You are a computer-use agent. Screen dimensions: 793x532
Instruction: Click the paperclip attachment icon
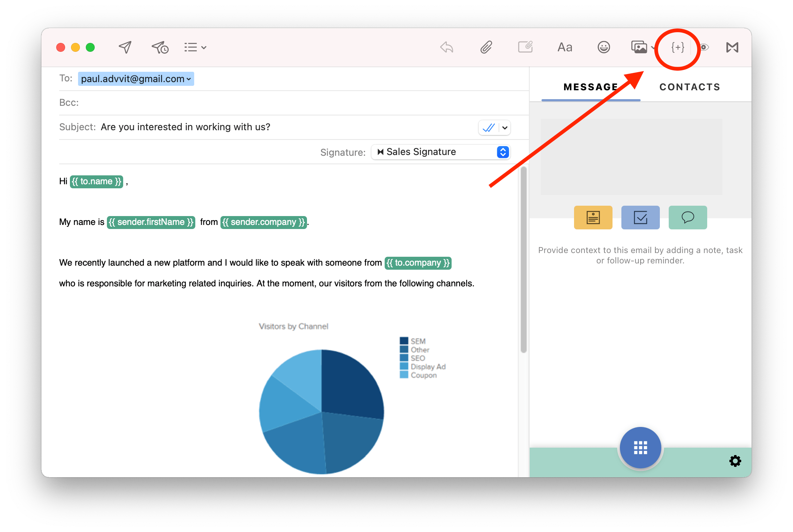[486, 47]
